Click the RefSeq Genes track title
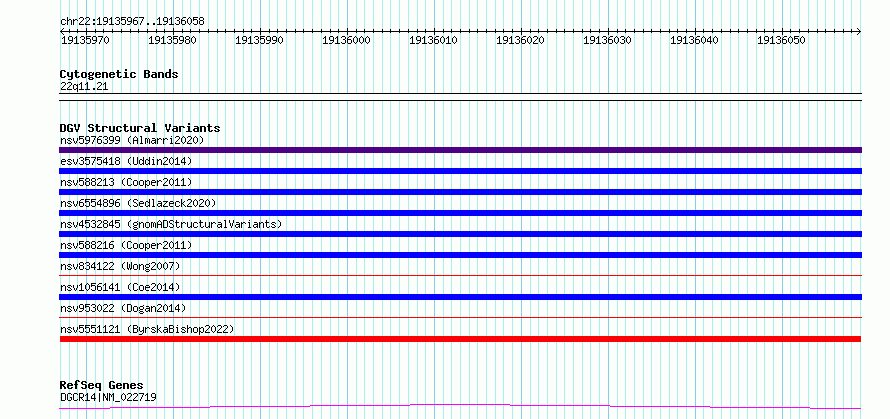Screen dimensions: 890x419 point(101,386)
